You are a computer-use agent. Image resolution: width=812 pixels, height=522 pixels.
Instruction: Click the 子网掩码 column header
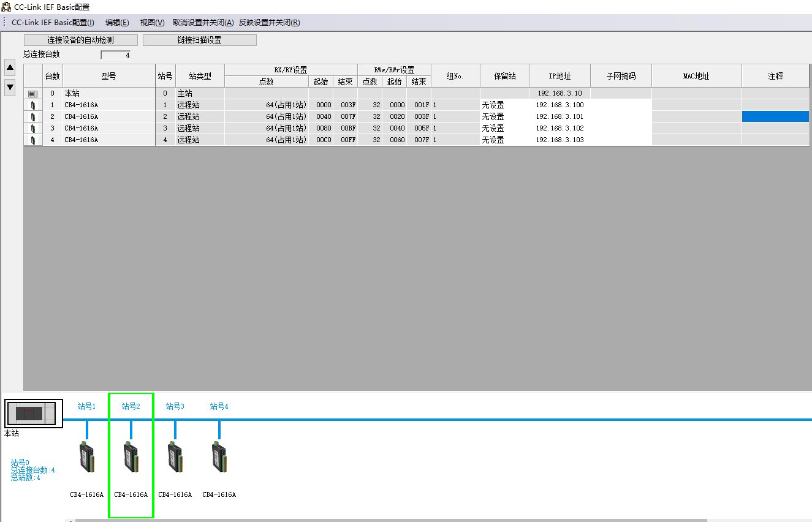click(621, 76)
